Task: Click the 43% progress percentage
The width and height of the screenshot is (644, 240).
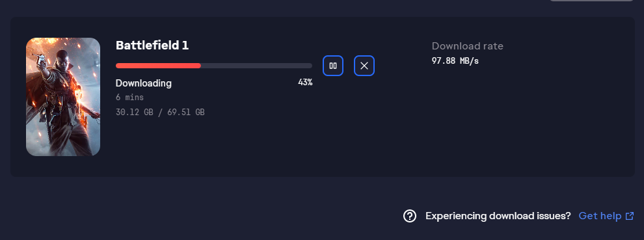Action: click(305, 82)
